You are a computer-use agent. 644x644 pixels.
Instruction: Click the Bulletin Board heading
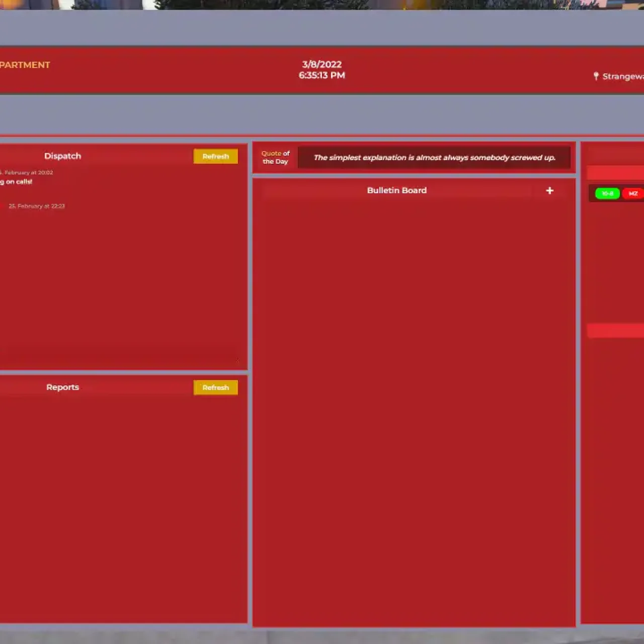(x=396, y=190)
